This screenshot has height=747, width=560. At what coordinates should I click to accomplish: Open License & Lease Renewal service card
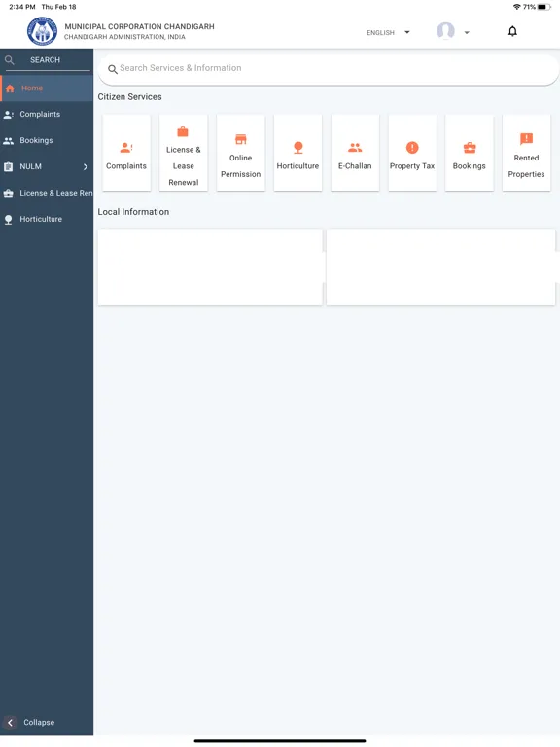tap(184, 153)
